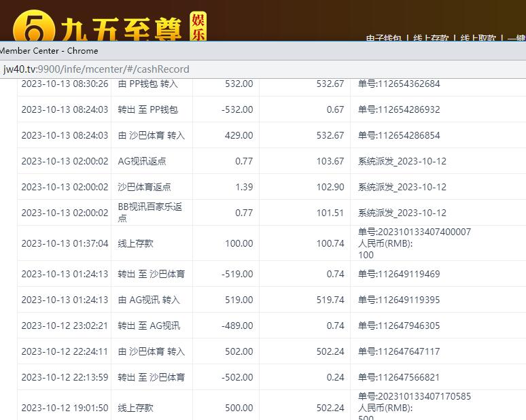The image size is (526, 420).
Task: Click the 由 AG视讯 转入 entry
Action: coord(149,300)
